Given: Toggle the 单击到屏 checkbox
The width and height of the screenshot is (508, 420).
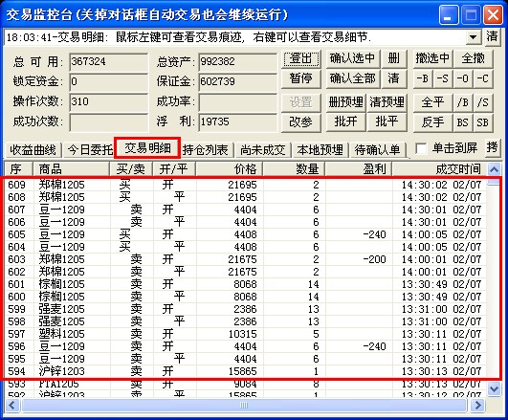Looking at the screenshot, I should coord(421,149).
